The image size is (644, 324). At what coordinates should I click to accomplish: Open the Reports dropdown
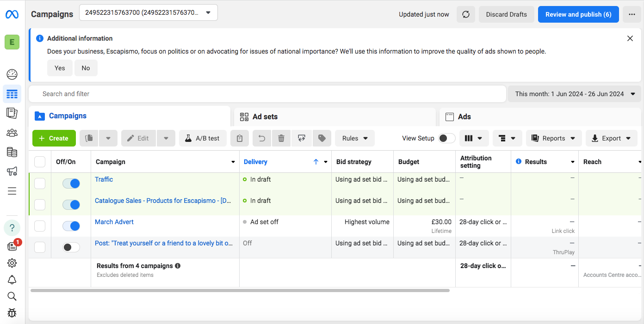pos(553,138)
